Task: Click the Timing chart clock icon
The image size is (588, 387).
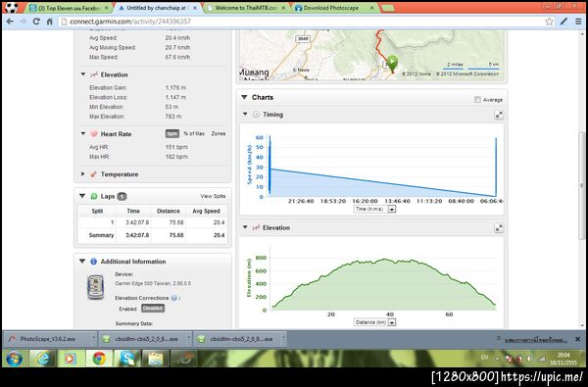Action: (256, 115)
